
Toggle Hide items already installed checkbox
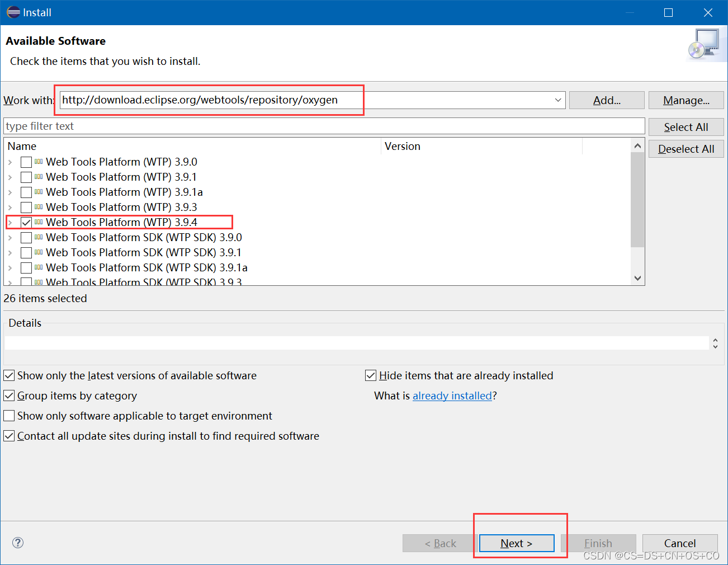click(371, 375)
